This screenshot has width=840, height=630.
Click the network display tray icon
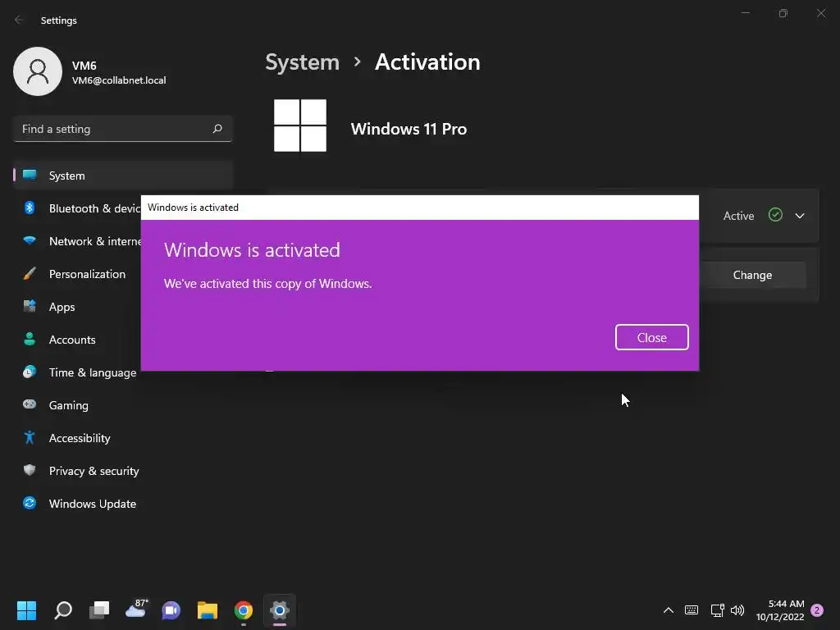coord(717,610)
